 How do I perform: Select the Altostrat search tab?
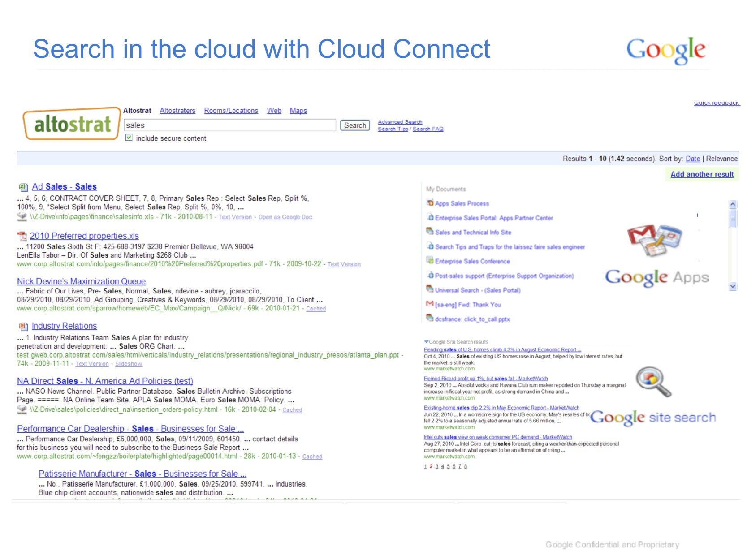[x=137, y=111]
